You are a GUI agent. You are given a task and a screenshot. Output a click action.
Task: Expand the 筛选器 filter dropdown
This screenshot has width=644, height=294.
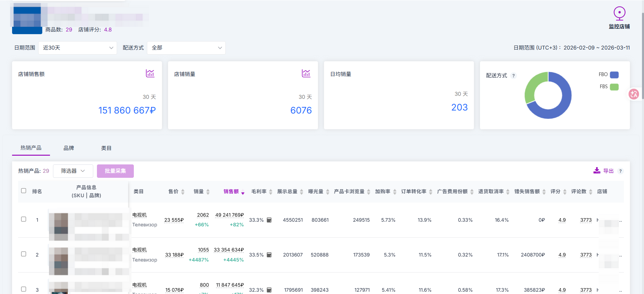coord(73,171)
